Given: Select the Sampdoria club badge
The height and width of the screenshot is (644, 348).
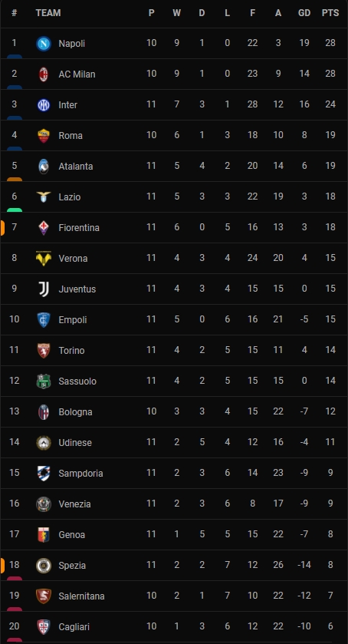Looking at the screenshot, I should click(44, 473).
